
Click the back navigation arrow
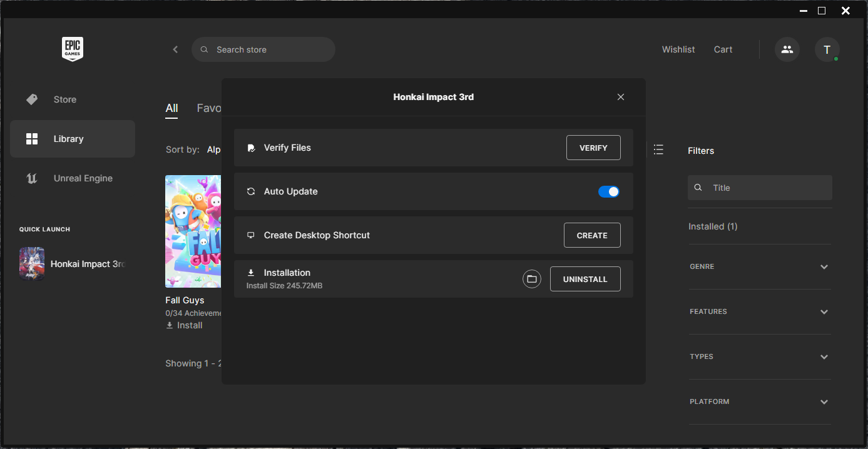pos(175,49)
